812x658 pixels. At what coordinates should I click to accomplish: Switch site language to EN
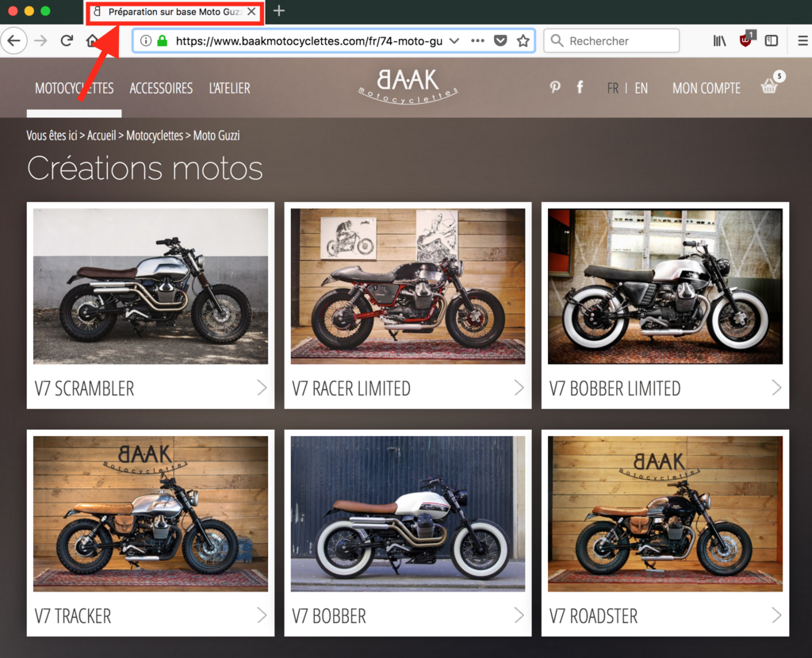[x=641, y=88]
